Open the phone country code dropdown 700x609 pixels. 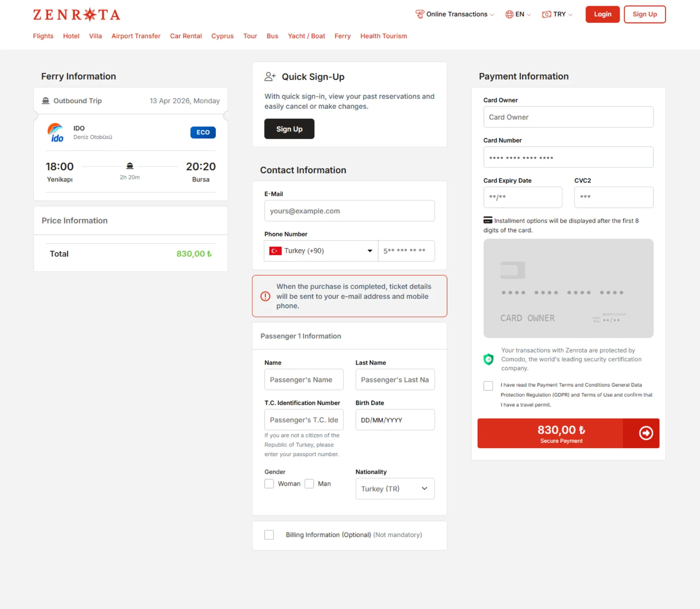pyautogui.click(x=321, y=251)
